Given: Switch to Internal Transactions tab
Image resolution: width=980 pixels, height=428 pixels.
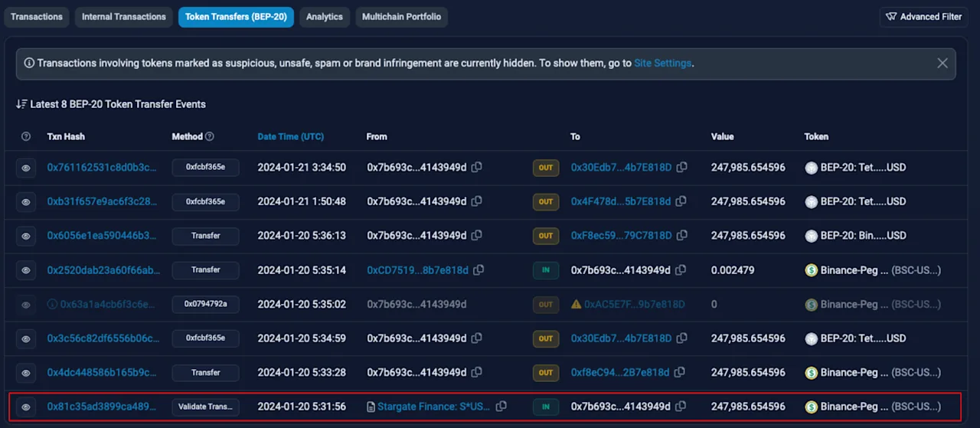Looking at the screenshot, I should (124, 17).
